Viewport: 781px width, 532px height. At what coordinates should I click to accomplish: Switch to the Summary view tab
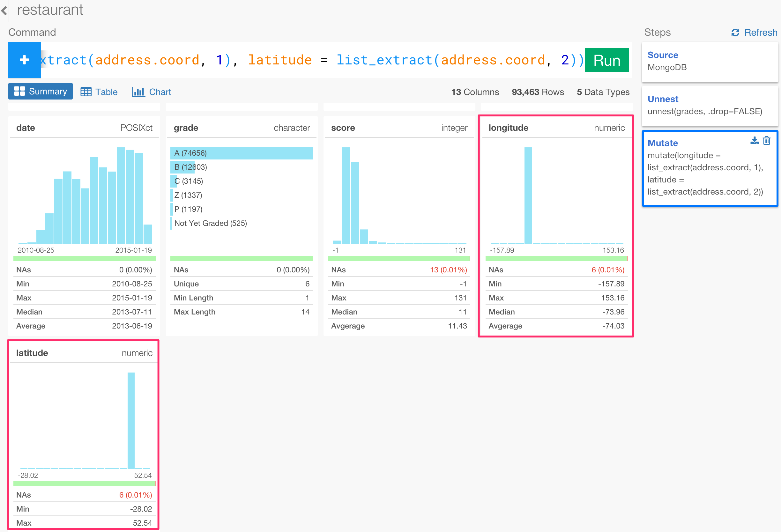click(x=40, y=91)
